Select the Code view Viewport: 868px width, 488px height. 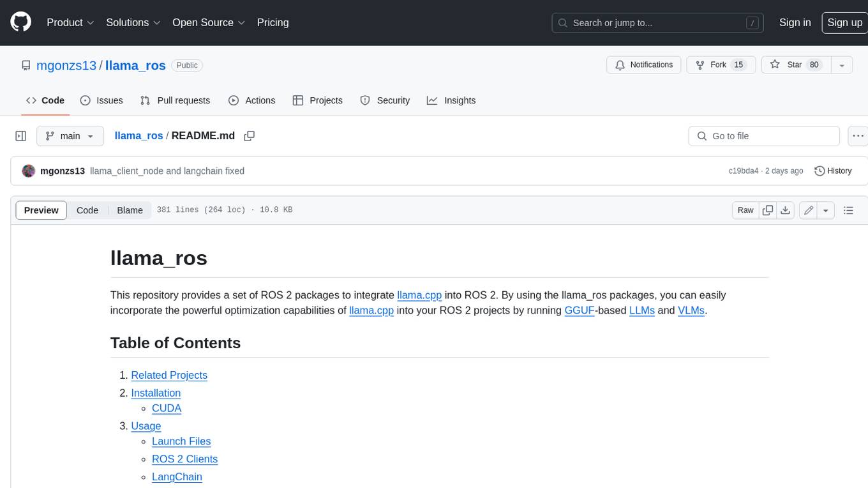tap(87, 210)
